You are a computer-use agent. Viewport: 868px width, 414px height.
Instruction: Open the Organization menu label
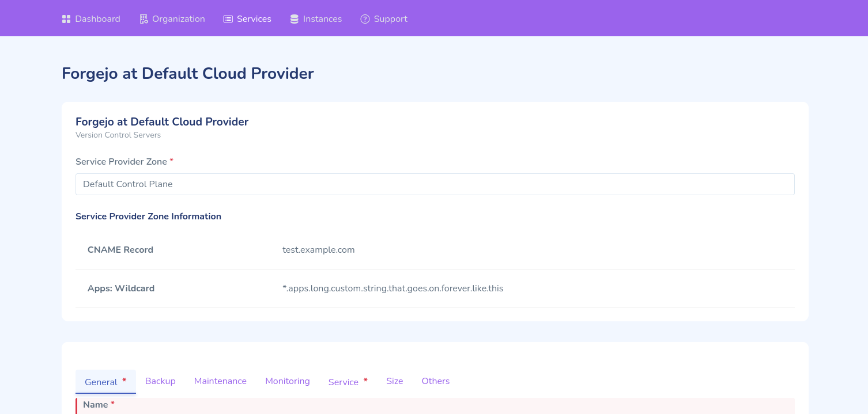(178, 19)
